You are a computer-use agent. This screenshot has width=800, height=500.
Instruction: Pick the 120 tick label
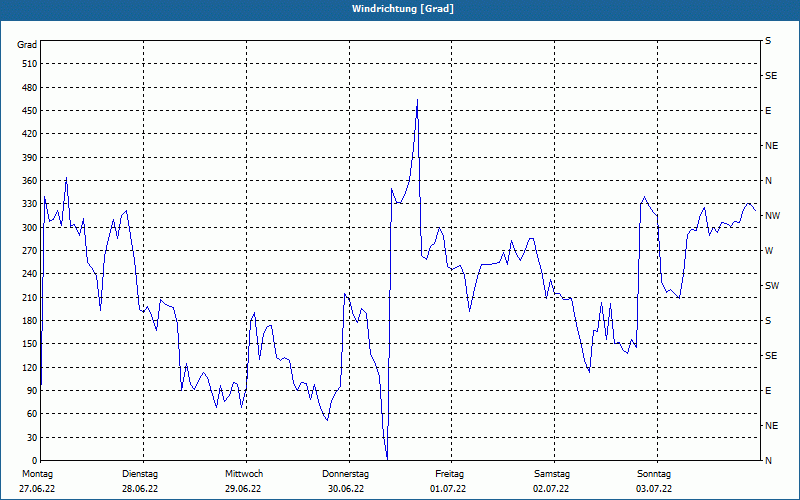pos(29,367)
